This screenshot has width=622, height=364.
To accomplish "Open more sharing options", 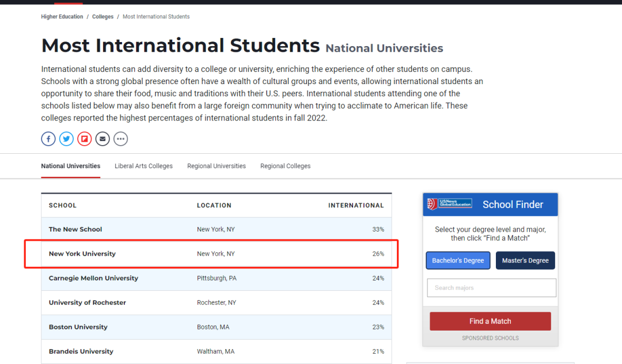I will click(x=120, y=139).
